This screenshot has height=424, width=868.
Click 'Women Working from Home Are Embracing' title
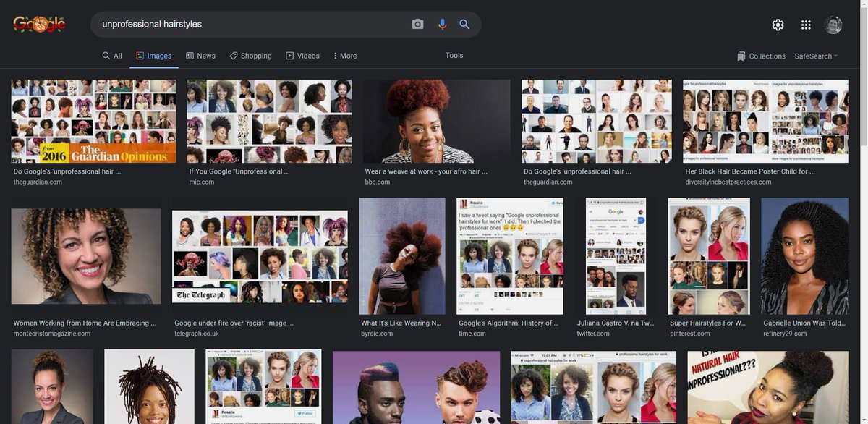pos(85,323)
